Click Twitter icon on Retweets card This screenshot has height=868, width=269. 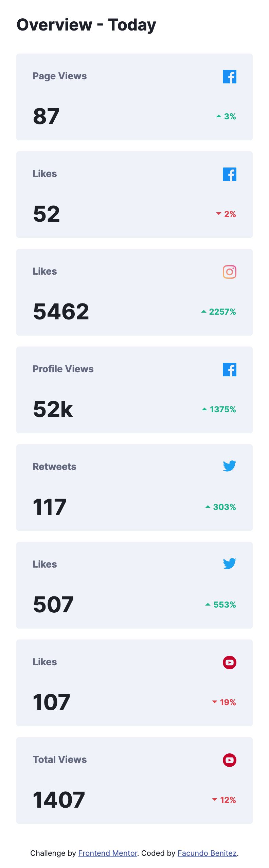pyautogui.click(x=230, y=466)
